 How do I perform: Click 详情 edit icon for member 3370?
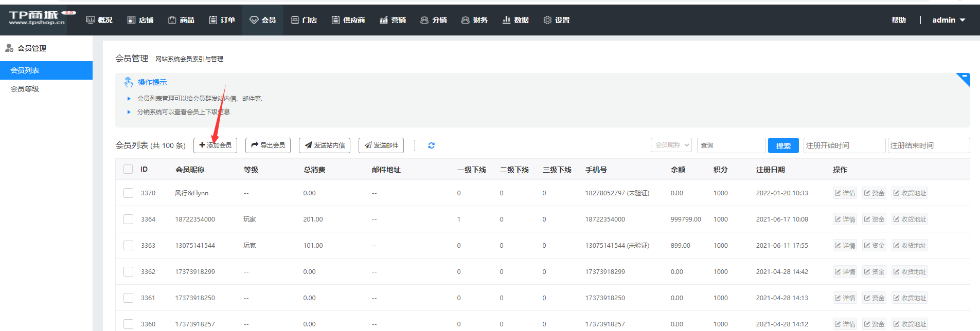(845, 193)
